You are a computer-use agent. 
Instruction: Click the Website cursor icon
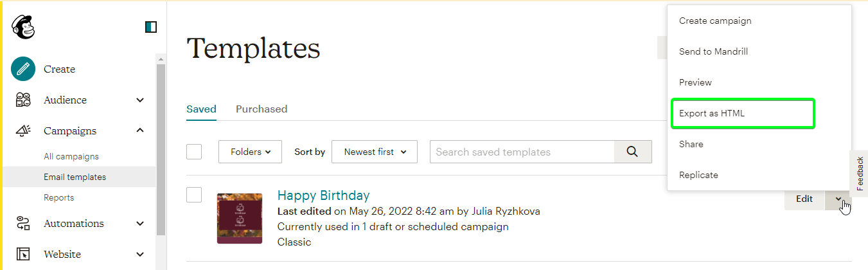[23, 254]
